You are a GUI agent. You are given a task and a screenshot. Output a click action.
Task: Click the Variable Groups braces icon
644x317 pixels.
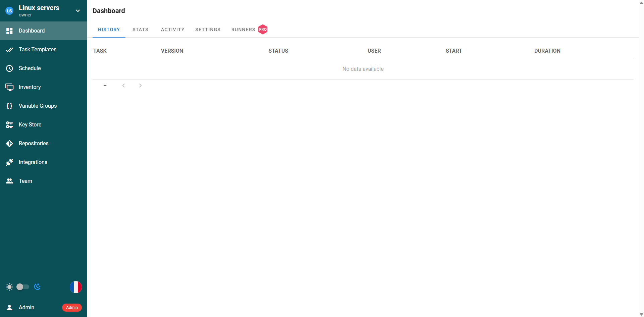click(x=9, y=106)
